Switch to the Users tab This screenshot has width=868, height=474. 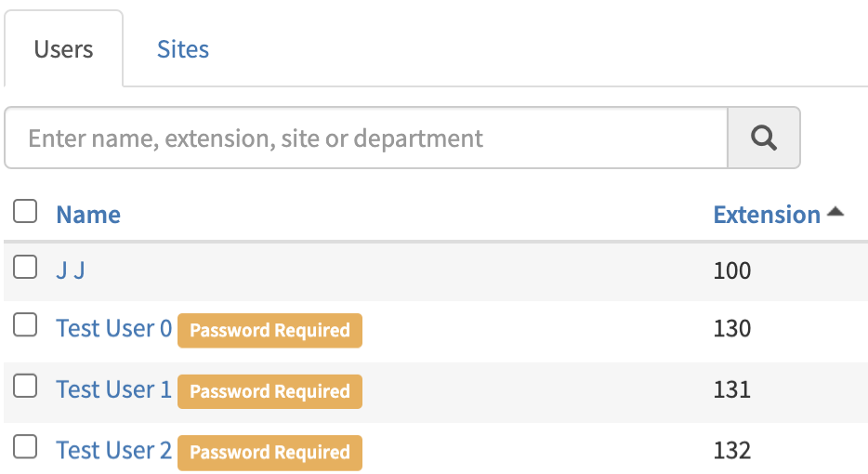[x=63, y=49]
